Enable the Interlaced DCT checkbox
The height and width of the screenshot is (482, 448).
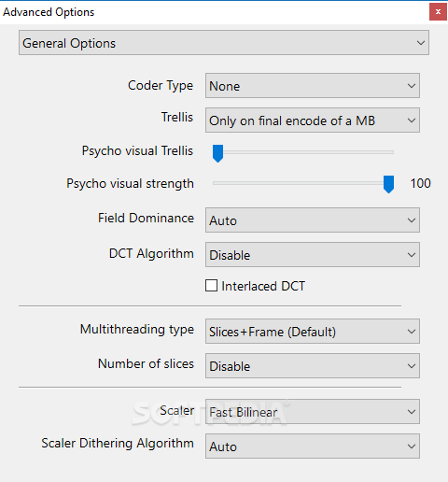pos(211,285)
